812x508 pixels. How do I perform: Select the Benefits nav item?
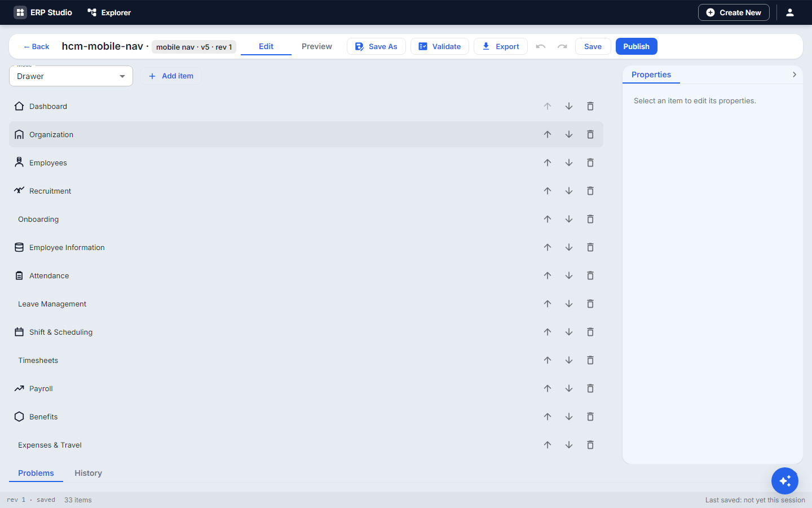[x=306, y=417]
